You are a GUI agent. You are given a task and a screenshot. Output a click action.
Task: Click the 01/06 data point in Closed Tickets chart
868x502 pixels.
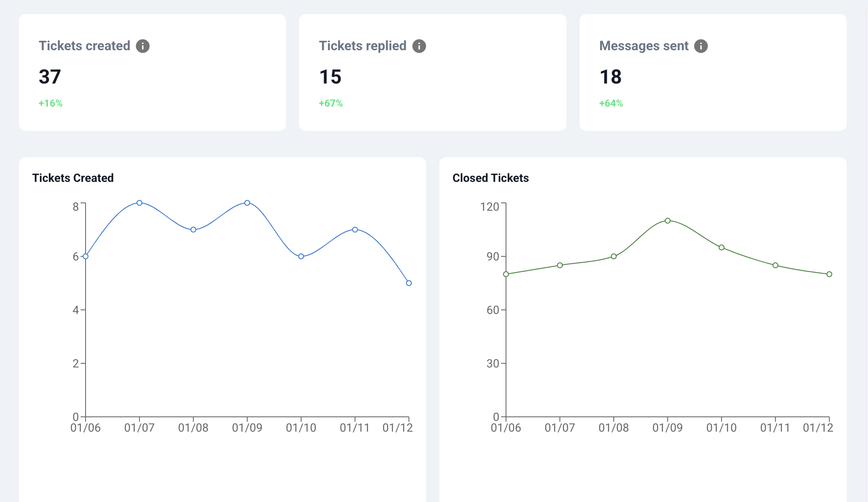[506, 274]
